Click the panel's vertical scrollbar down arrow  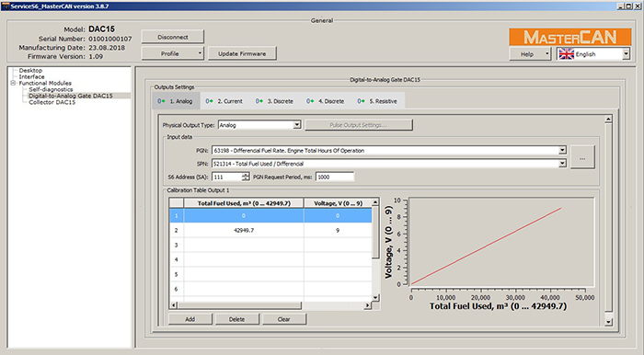[x=609, y=322]
